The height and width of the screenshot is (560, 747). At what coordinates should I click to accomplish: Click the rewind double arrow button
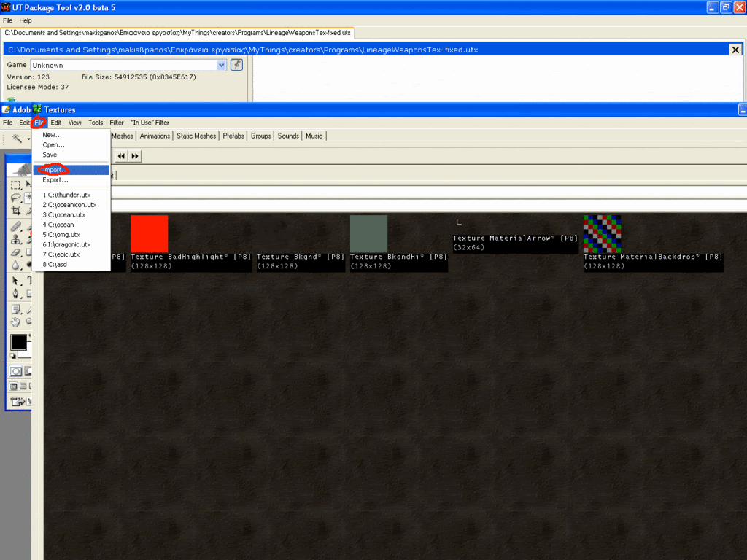coord(121,156)
